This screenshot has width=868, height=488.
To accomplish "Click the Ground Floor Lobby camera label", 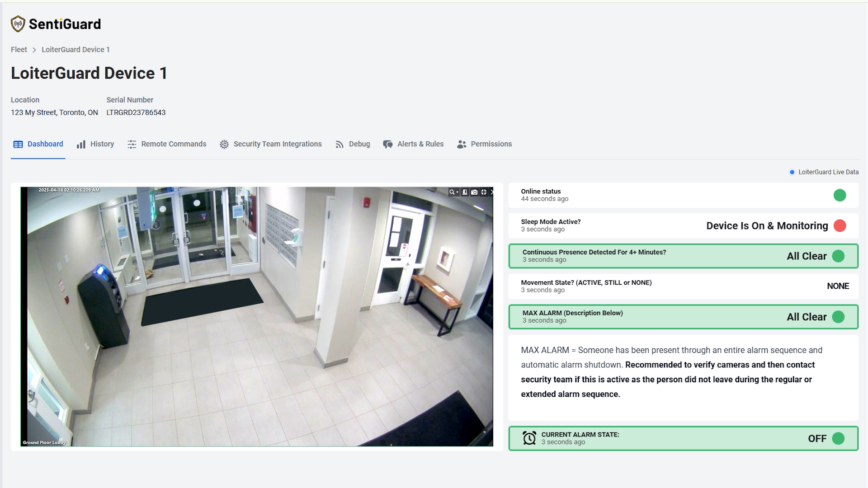I will pyautogui.click(x=44, y=442).
